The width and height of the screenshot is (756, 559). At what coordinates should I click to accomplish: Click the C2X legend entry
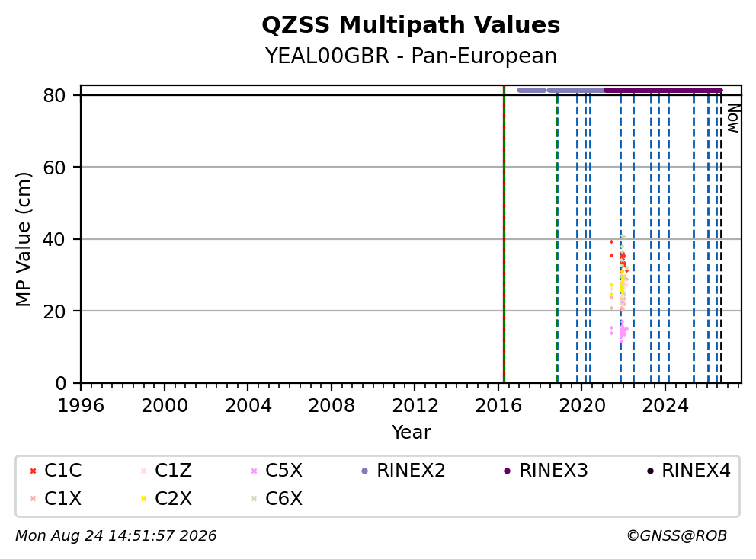(166, 498)
